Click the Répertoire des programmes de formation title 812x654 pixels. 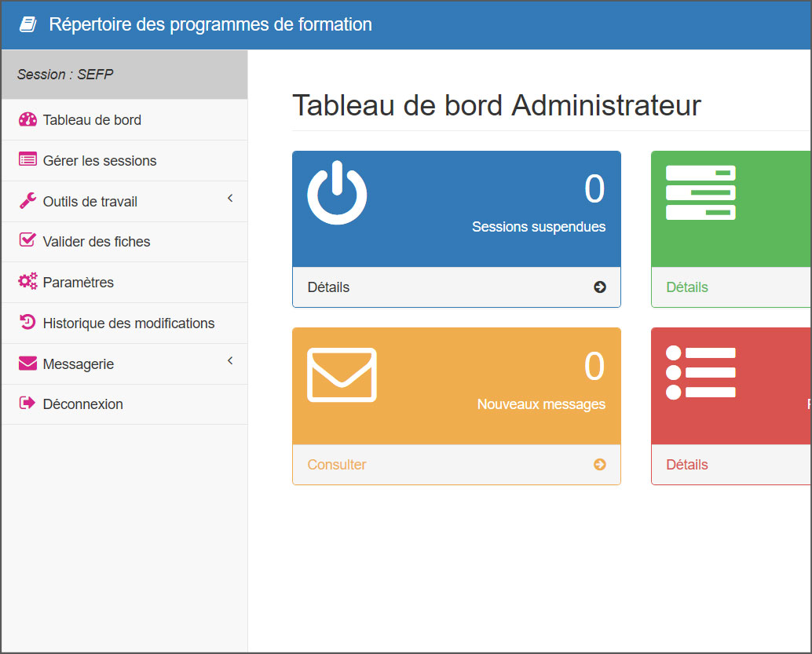[210, 24]
